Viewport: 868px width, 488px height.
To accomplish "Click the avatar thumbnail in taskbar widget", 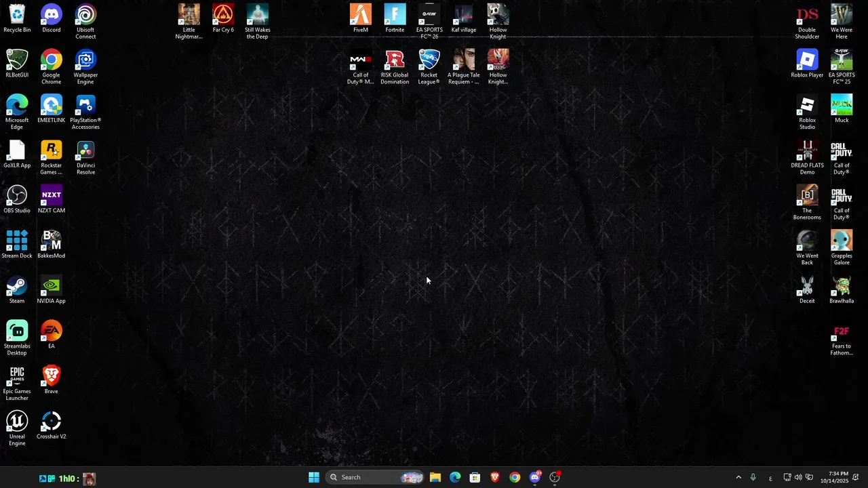I will [x=90, y=479].
